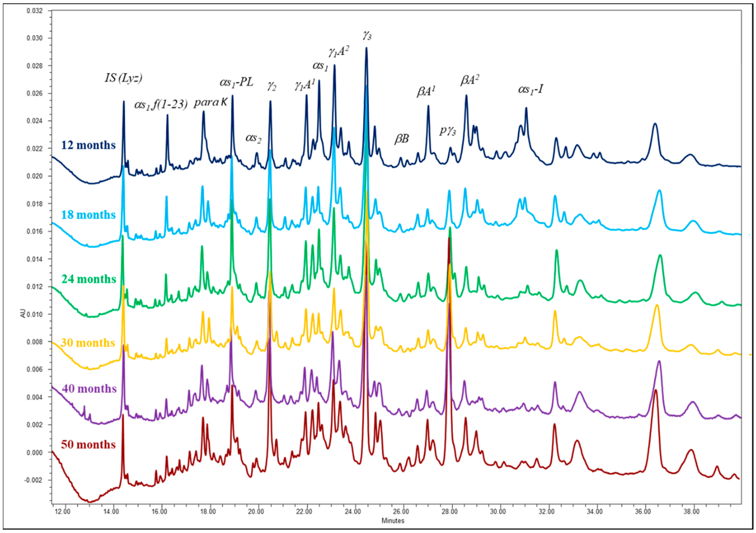Select the γ3 peak label
756x533 pixels.
click(367, 36)
